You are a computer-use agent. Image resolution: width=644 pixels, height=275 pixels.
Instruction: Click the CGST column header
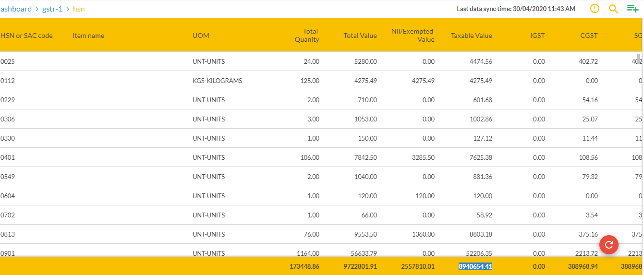pyautogui.click(x=588, y=36)
